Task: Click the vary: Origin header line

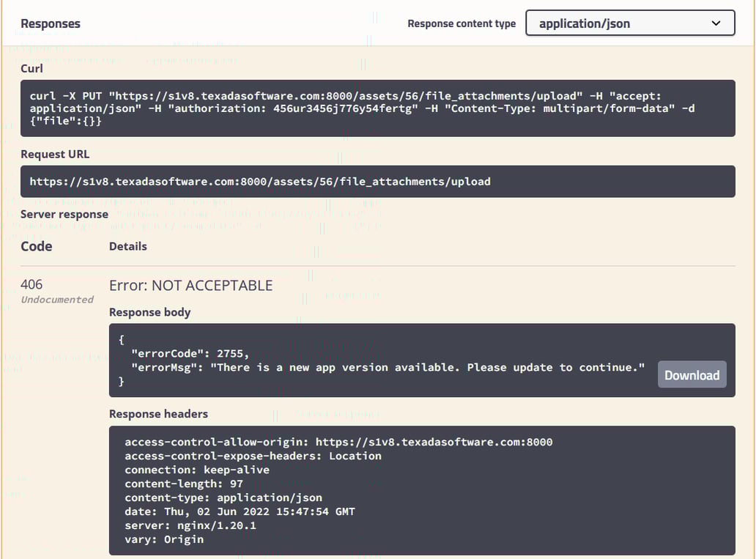Action: tap(164, 539)
